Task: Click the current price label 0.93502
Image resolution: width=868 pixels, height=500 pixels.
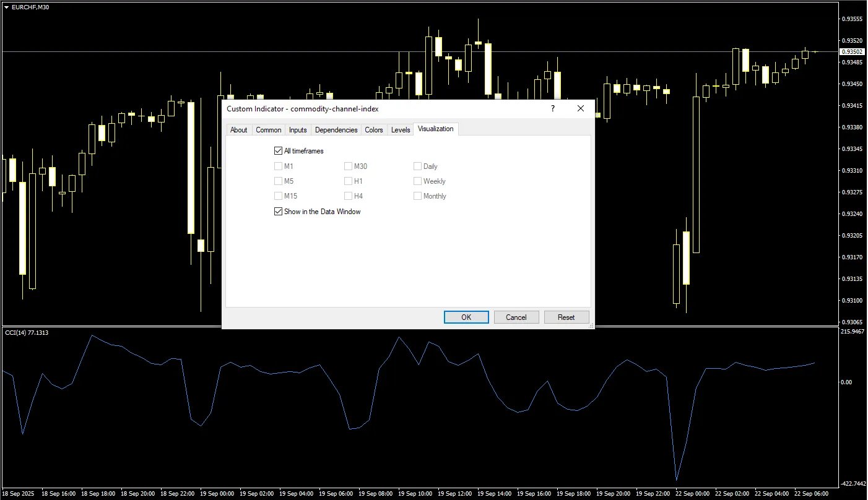Action: [852, 52]
